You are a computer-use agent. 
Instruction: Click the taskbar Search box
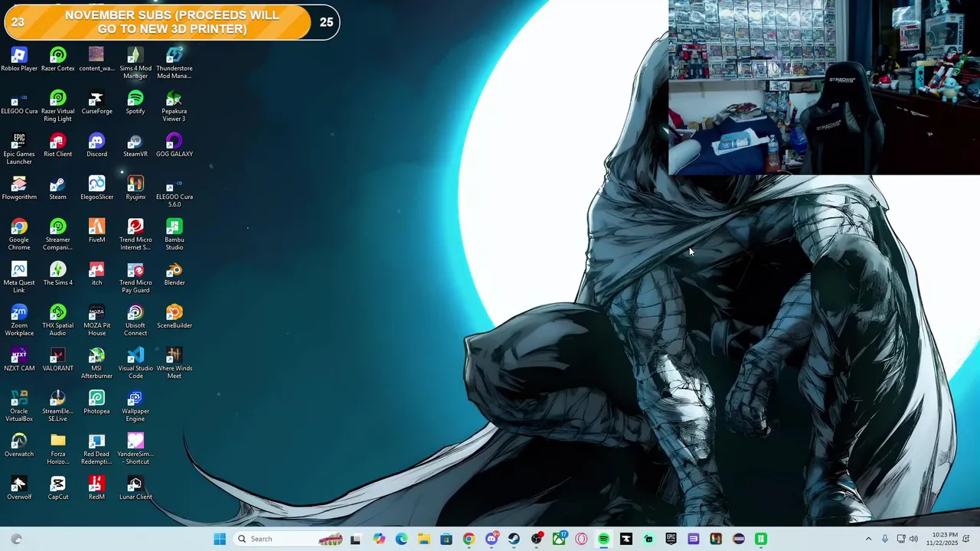289,539
